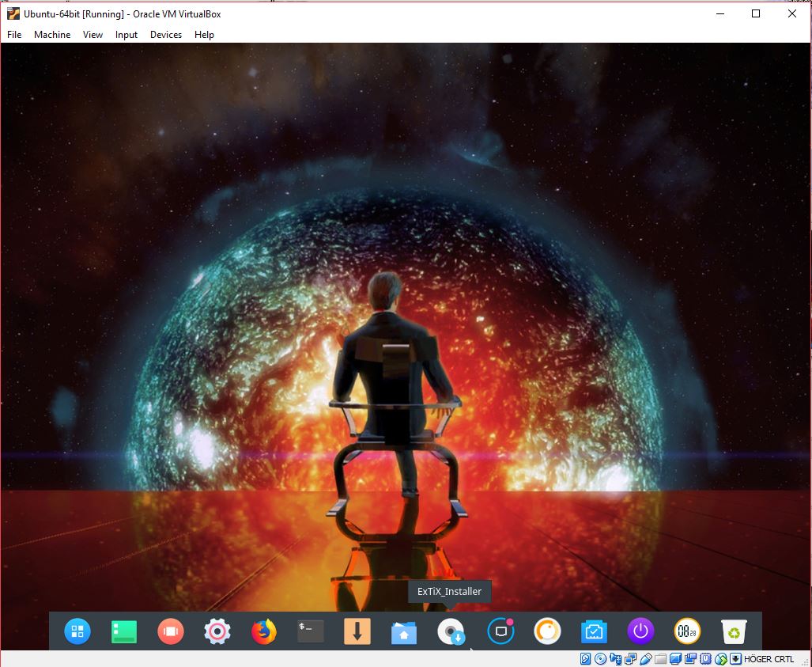The image size is (812, 667).
Task: Click the keyboard capture arrow icon
Action: pos(736,659)
